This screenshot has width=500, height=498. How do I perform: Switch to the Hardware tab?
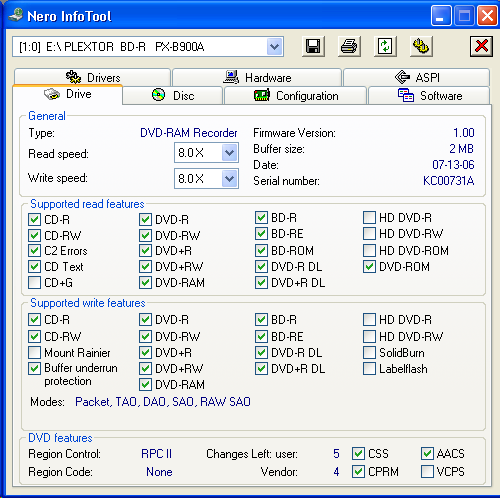(257, 77)
